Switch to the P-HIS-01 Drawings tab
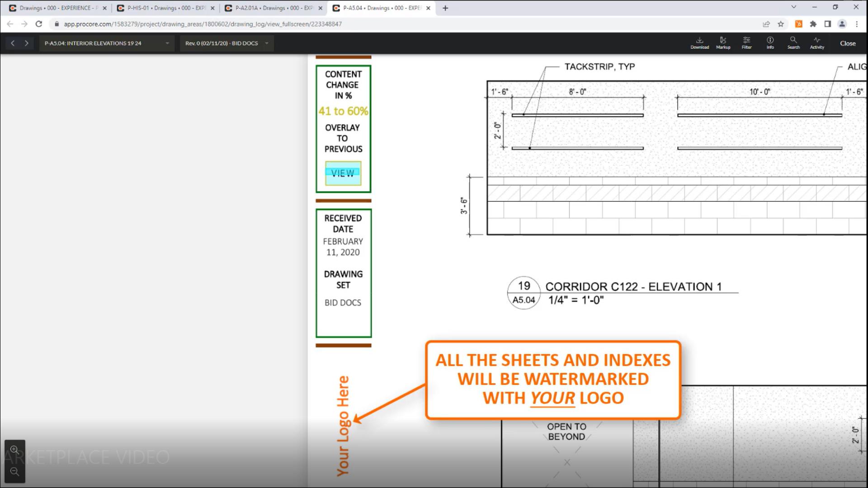 (165, 8)
